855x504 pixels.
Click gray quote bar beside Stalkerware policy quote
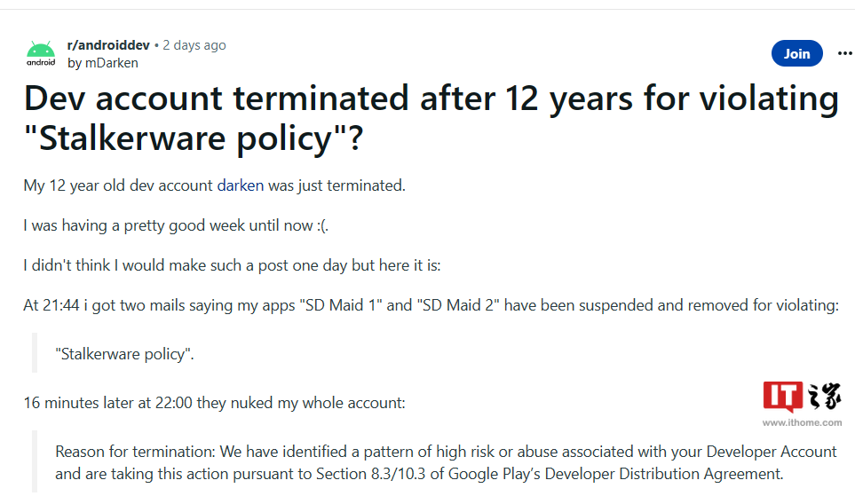click(35, 353)
